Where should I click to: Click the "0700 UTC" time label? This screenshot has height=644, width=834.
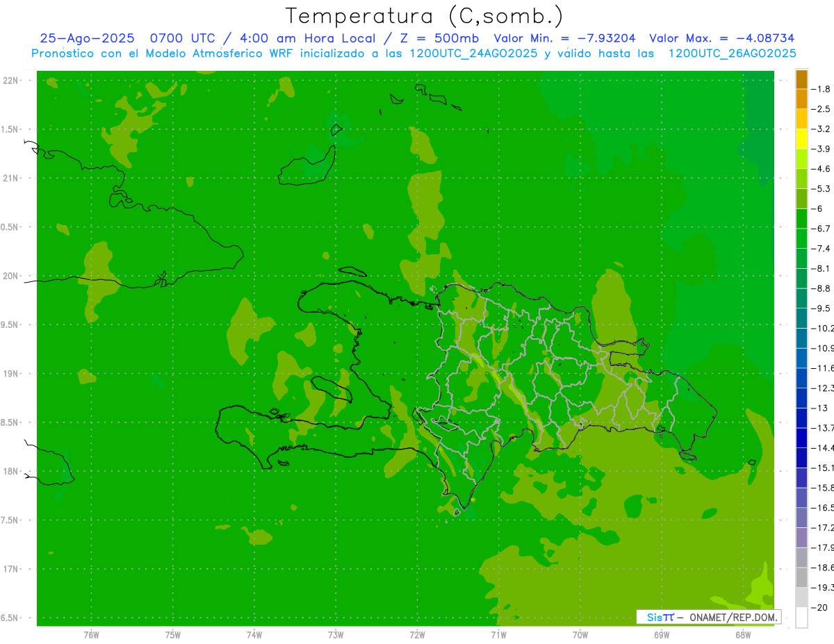tap(182, 38)
